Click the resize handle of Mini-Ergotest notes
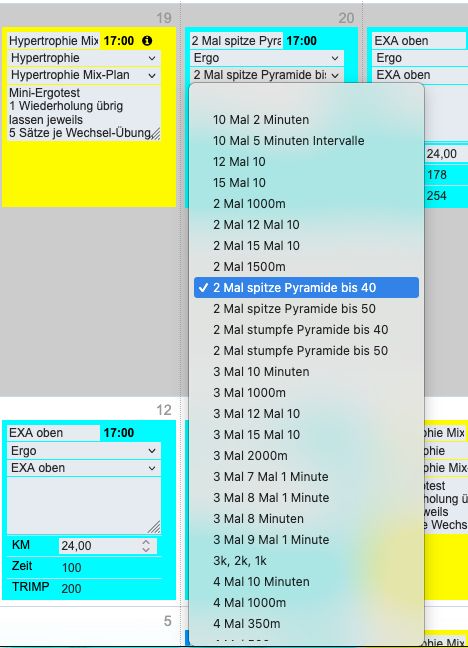 155,135
